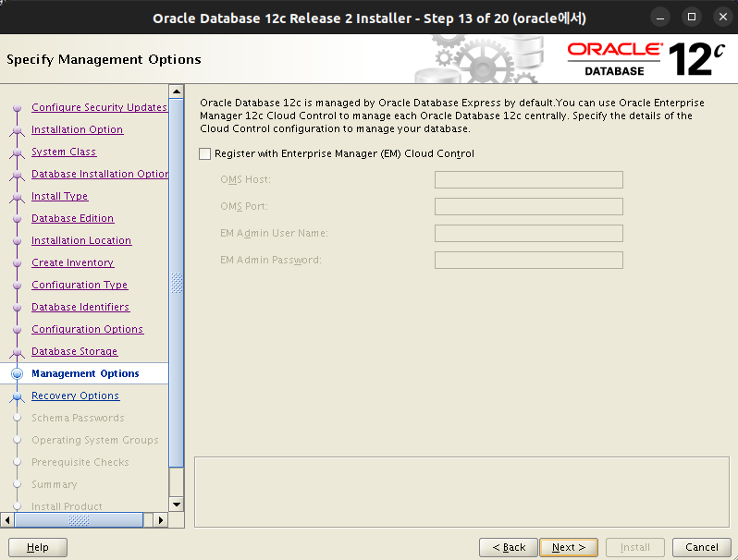Click the disabled Install button
Image resolution: width=738 pixels, height=560 pixels.
coord(635,547)
